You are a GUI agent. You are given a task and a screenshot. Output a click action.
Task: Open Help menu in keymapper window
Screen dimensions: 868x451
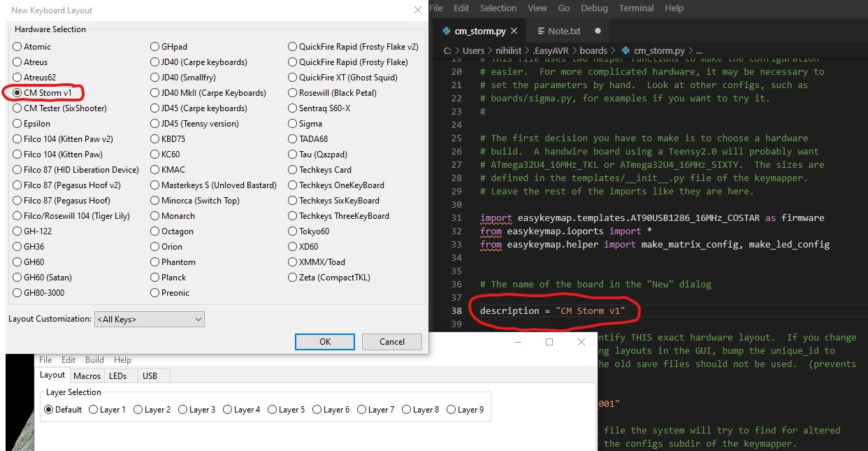point(122,360)
